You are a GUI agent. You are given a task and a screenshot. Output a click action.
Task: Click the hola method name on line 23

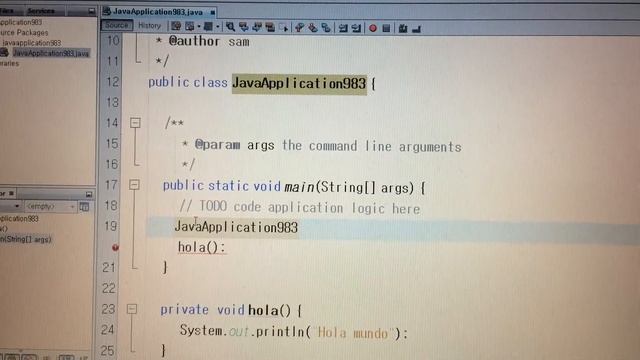263,311
